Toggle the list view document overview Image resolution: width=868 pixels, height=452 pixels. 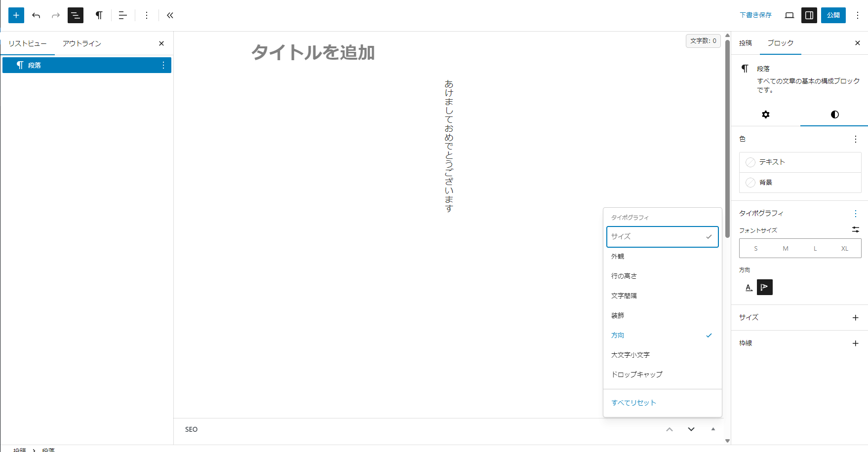[x=76, y=15]
